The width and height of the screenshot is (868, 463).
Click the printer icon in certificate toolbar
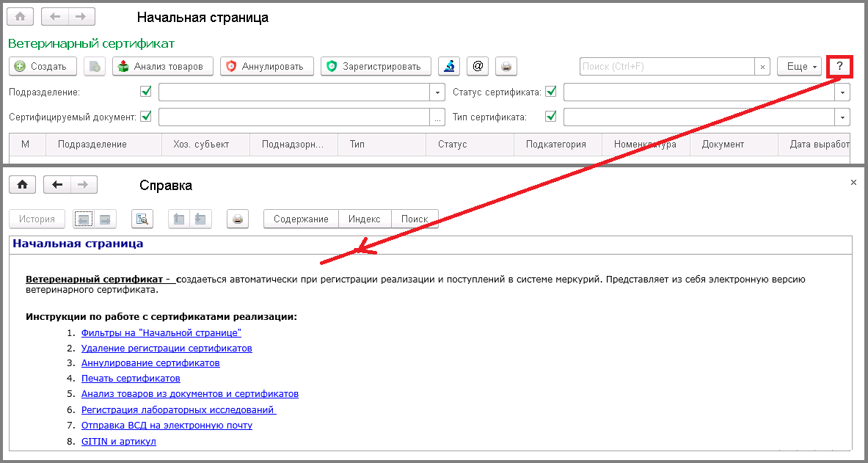pyautogui.click(x=506, y=67)
